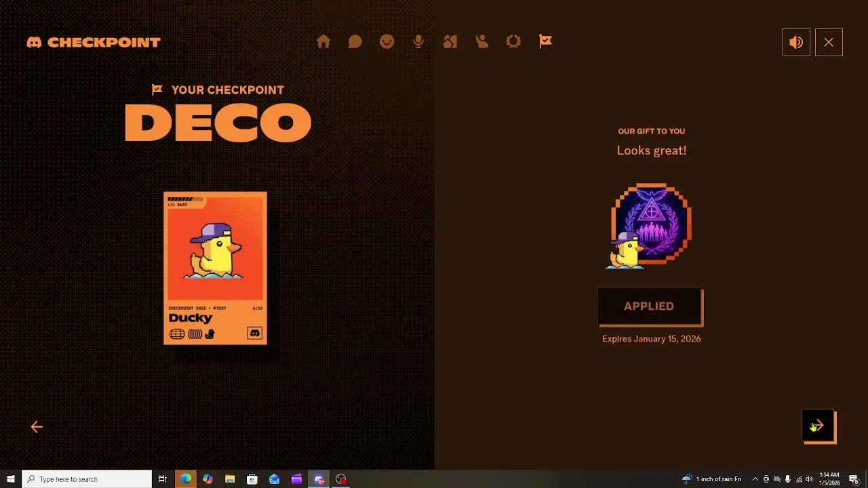The height and width of the screenshot is (488, 868).
Task: Open the waving person friends section icon
Action: [x=482, y=42]
